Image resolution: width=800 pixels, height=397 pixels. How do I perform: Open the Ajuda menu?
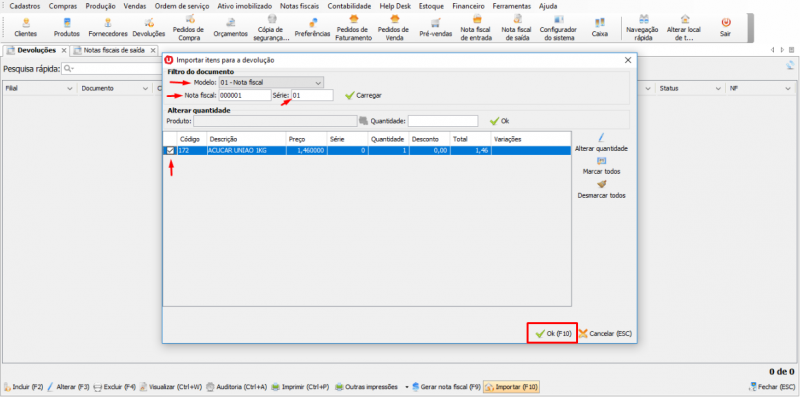[548, 6]
